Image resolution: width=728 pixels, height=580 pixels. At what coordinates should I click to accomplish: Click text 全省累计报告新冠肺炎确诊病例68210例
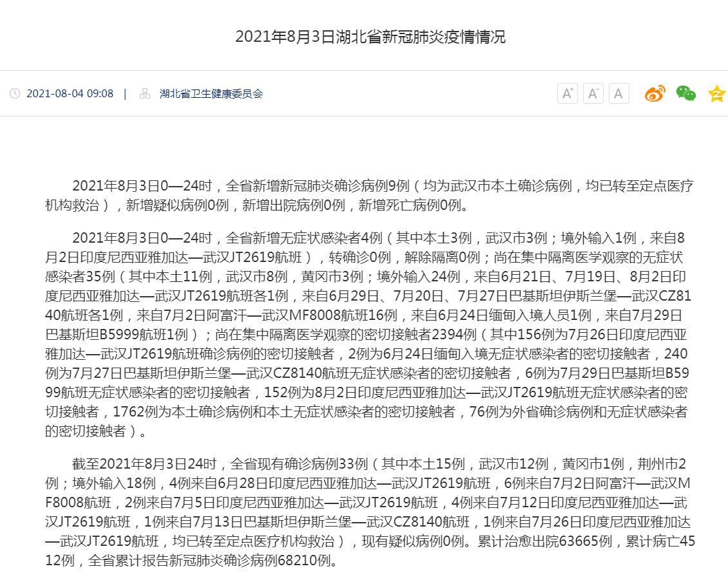tap(209, 561)
